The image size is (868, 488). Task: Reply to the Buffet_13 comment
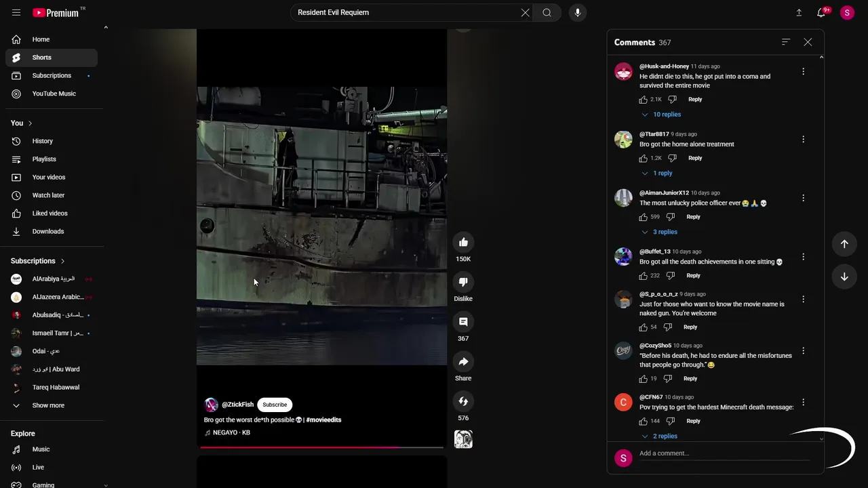click(x=693, y=276)
